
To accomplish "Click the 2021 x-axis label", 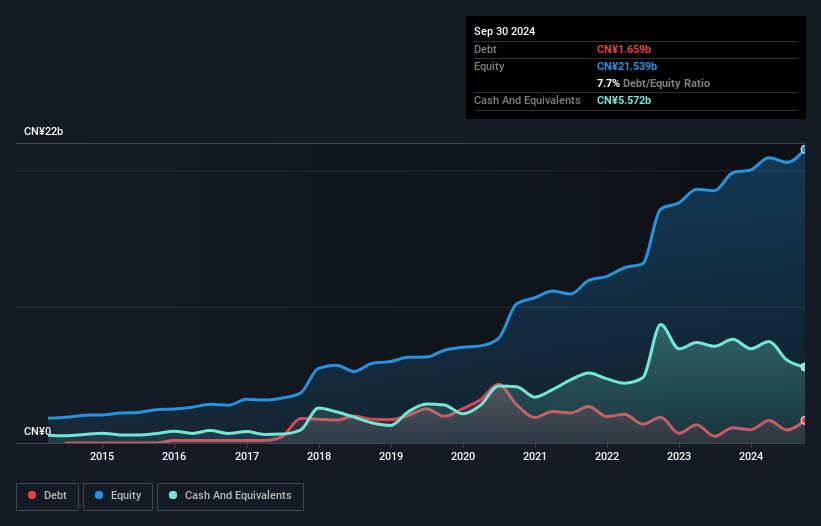I will click(535, 456).
